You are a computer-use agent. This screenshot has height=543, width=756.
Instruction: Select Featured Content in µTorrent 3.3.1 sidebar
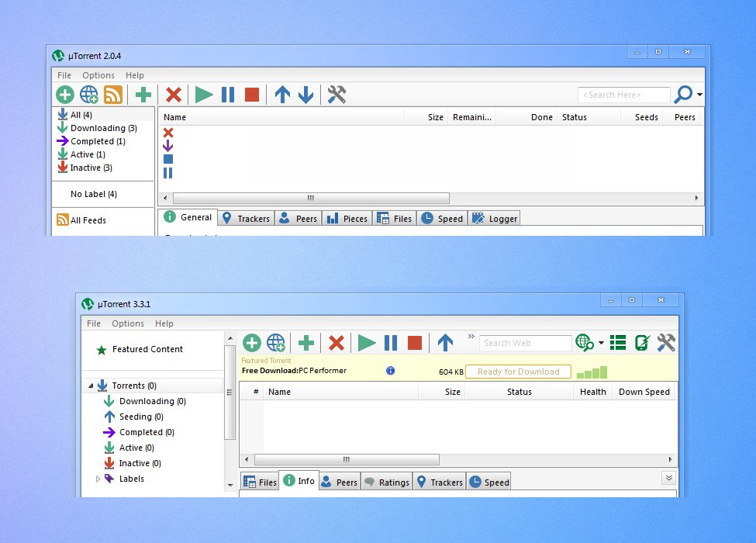147,349
